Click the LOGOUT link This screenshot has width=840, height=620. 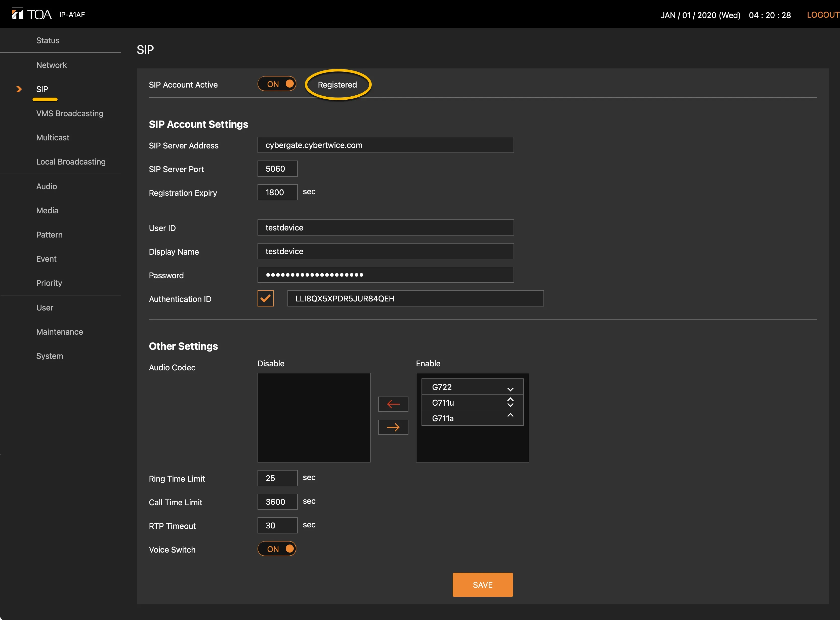point(823,15)
